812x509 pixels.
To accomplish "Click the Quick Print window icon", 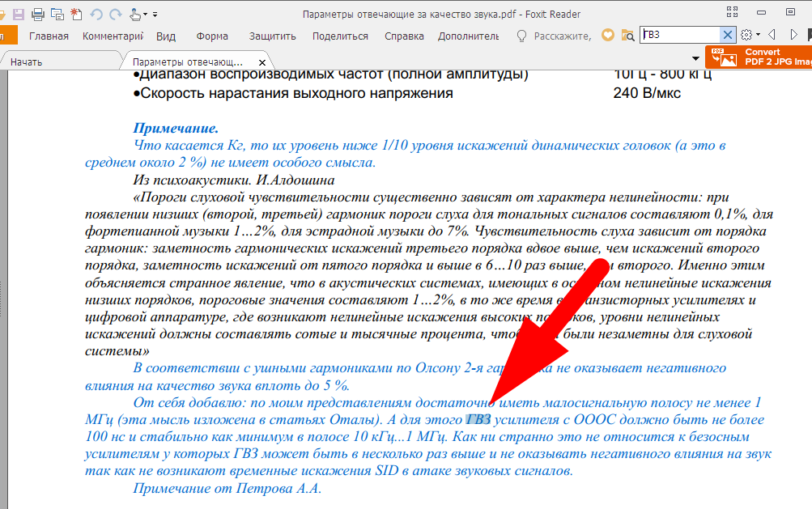I will pyautogui.click(x=57, y=14).
